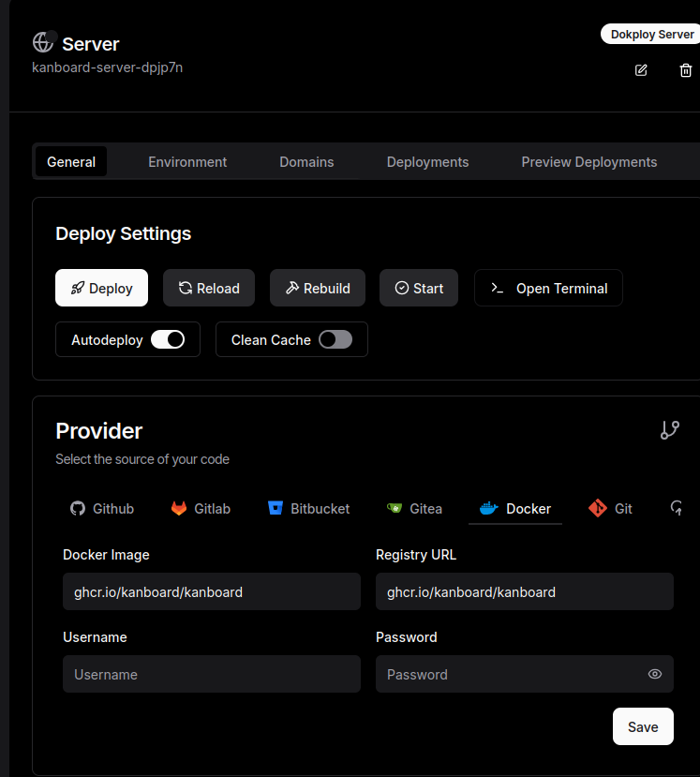Viewport: 700px width, 777px height.
Task: Disable the Autodeploy toggle
Action: click(x=170, y=339)
